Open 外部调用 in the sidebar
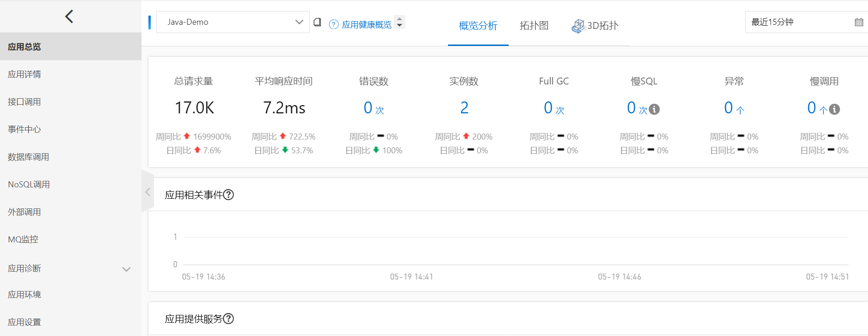 click(71, 212)
